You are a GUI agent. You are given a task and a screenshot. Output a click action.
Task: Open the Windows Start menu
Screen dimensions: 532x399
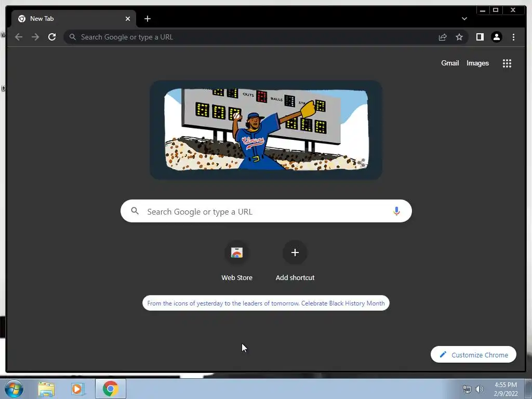(14, 389)
